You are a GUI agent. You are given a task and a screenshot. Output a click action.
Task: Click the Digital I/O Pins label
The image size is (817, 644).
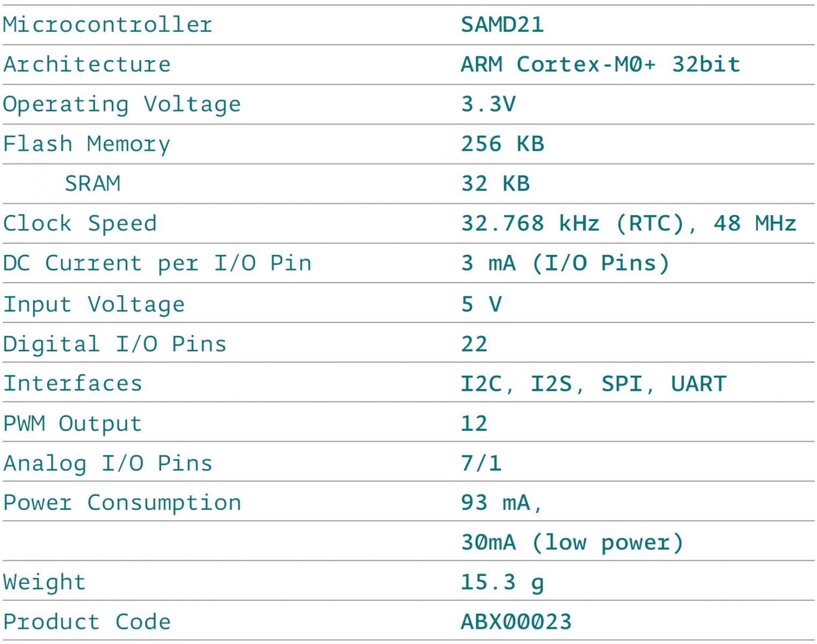click(x=115, y=344)
